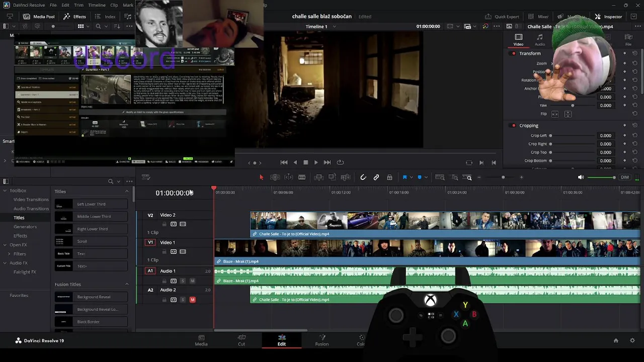Collapse the Titles list header

pos(127,192)
